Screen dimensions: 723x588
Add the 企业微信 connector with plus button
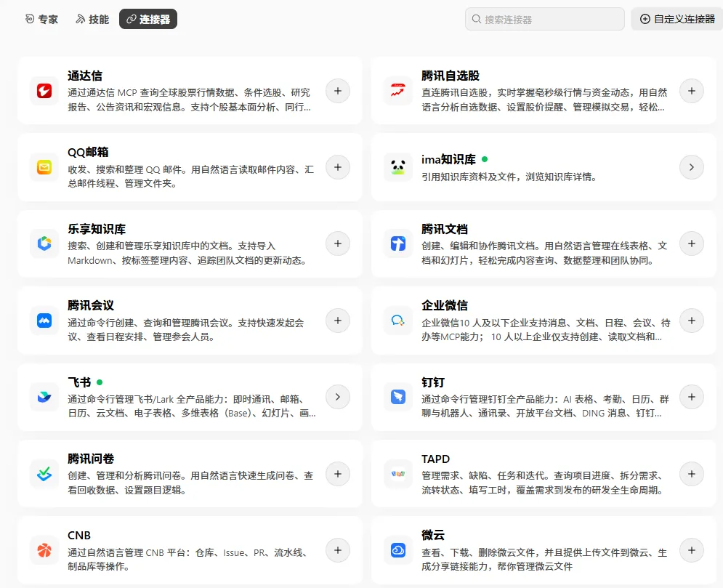coord(692,321)
